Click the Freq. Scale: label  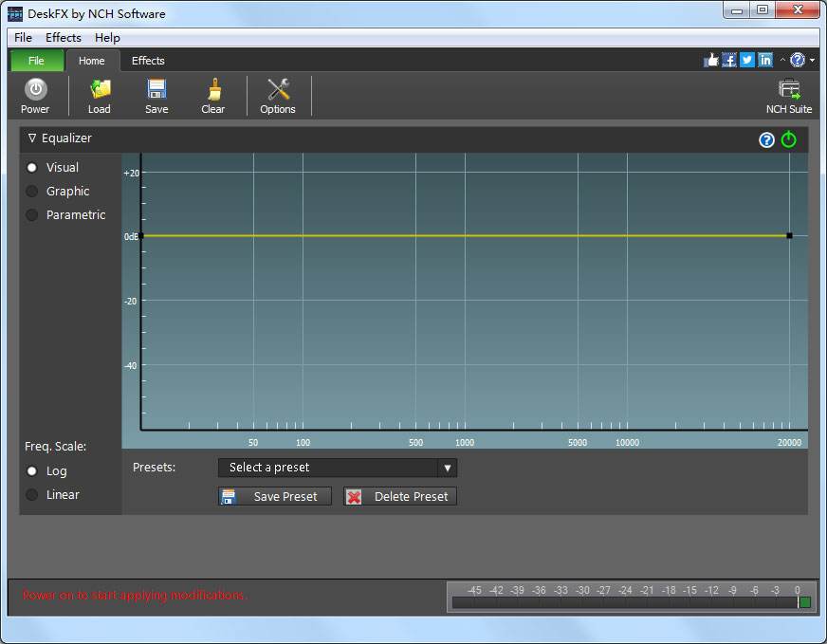(55, 446)
